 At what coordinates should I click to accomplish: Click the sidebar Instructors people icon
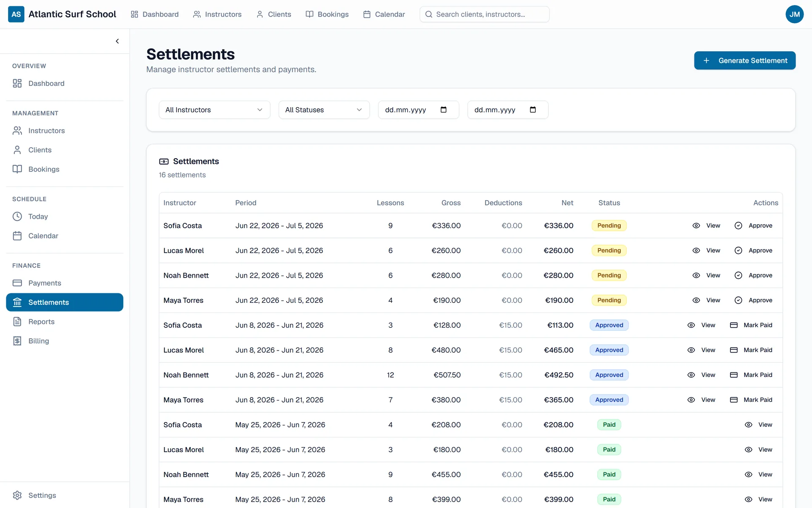pyautogui.click(x=17, y=131)
